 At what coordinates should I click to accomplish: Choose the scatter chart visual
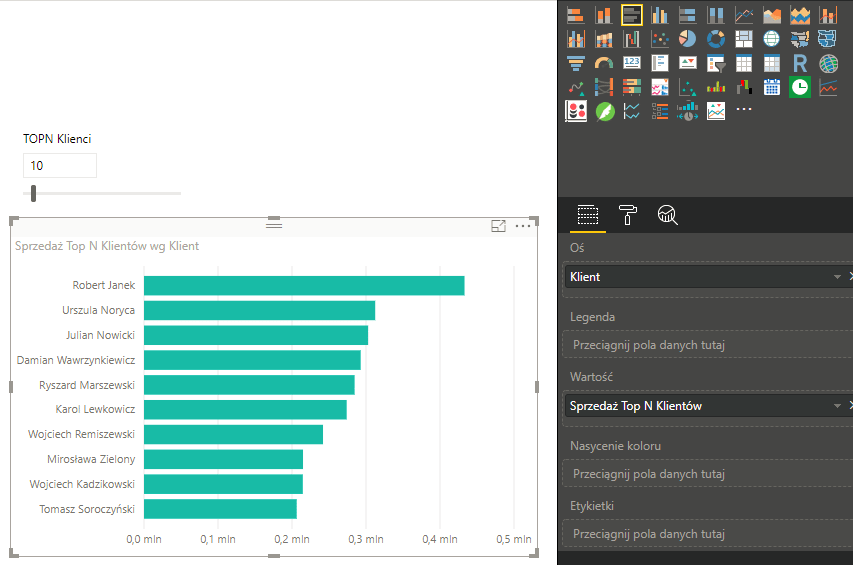coord(659,39)
